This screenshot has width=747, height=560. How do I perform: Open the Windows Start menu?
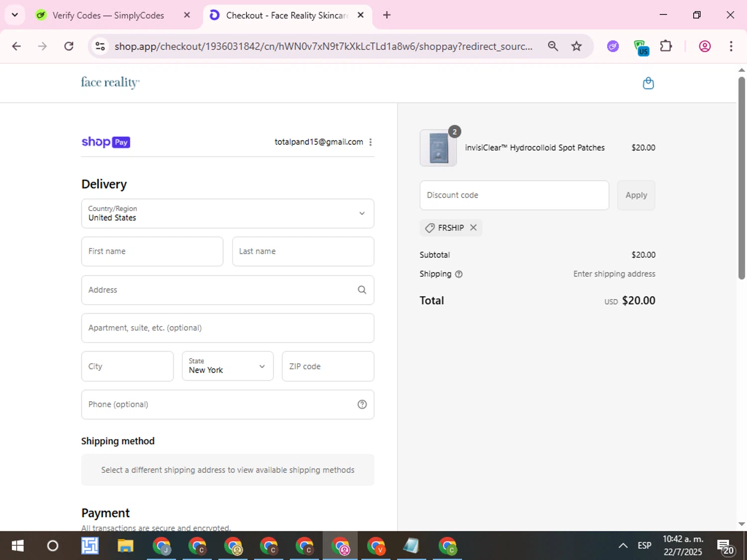click(17, 546)
